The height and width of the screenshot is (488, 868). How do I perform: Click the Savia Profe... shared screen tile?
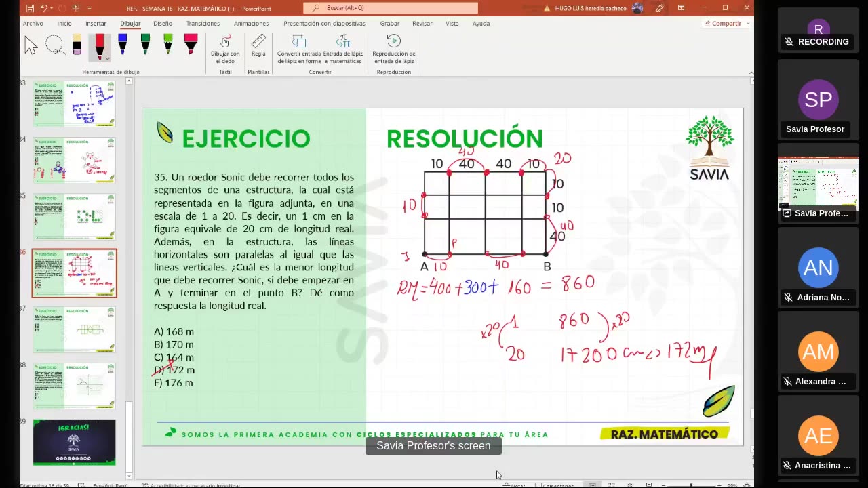click(x=818, y=185)
